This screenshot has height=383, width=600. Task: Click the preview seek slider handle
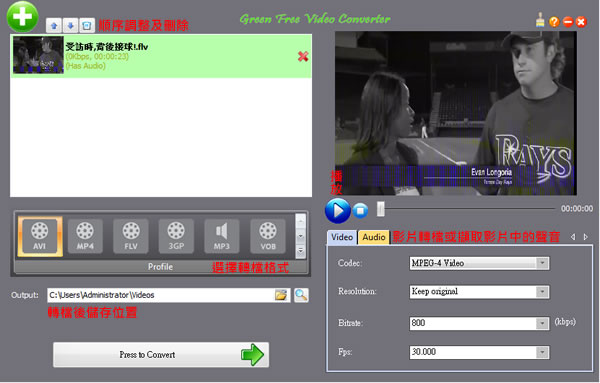coord(381,209)
